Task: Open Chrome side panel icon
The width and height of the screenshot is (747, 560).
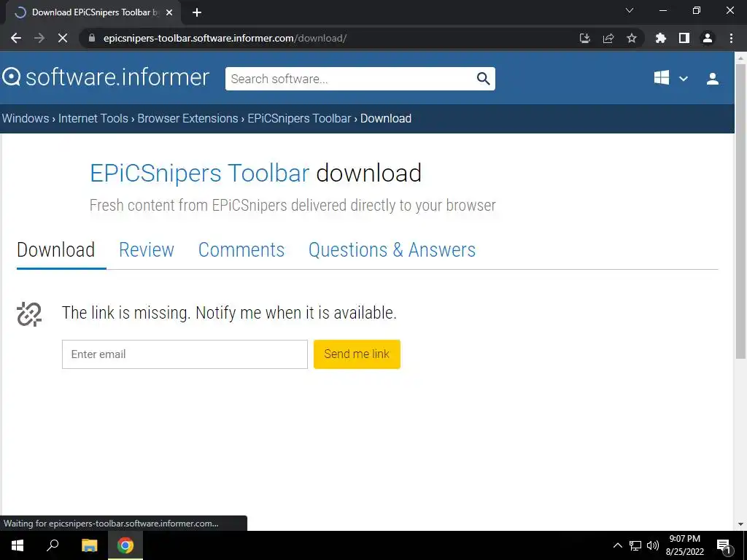Action: click(684, 38)
